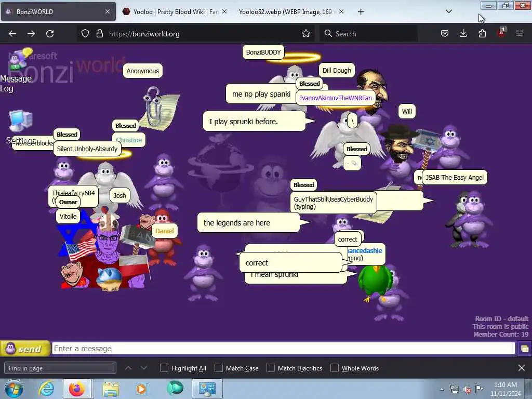Expand the list all tabs chevron
The height and width of the screenshot is (399, 532).
point(448,11)
